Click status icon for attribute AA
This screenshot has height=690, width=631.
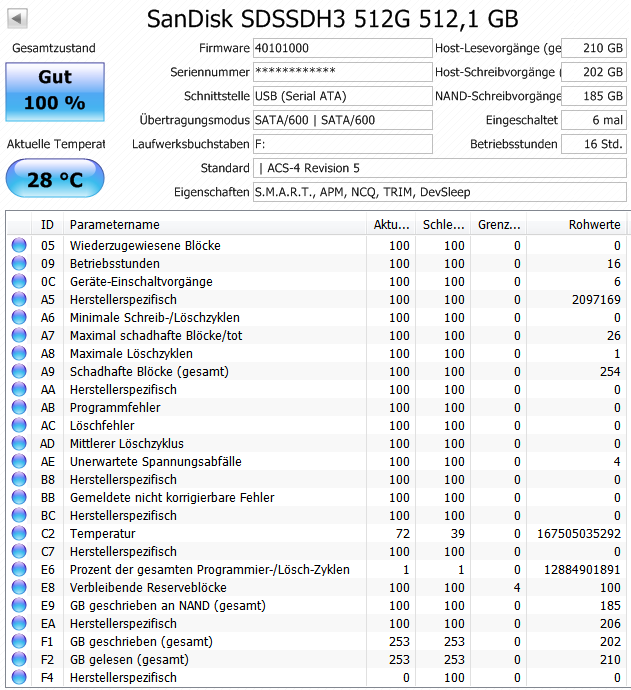click(x=19, y=389)
